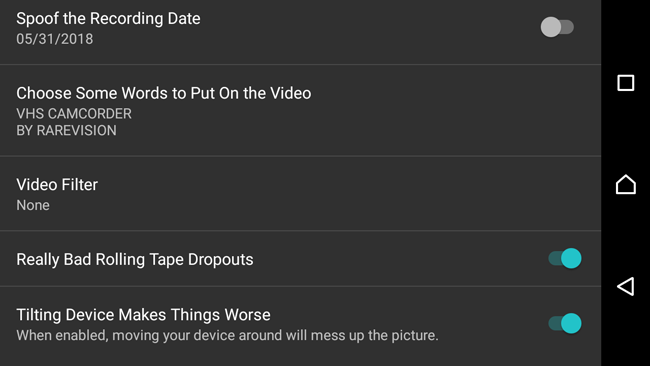The height and width of the screenshot is (366, 650).
Task: Tap the black navigation bar above the recents icon
Action: [x=626, y=37]
